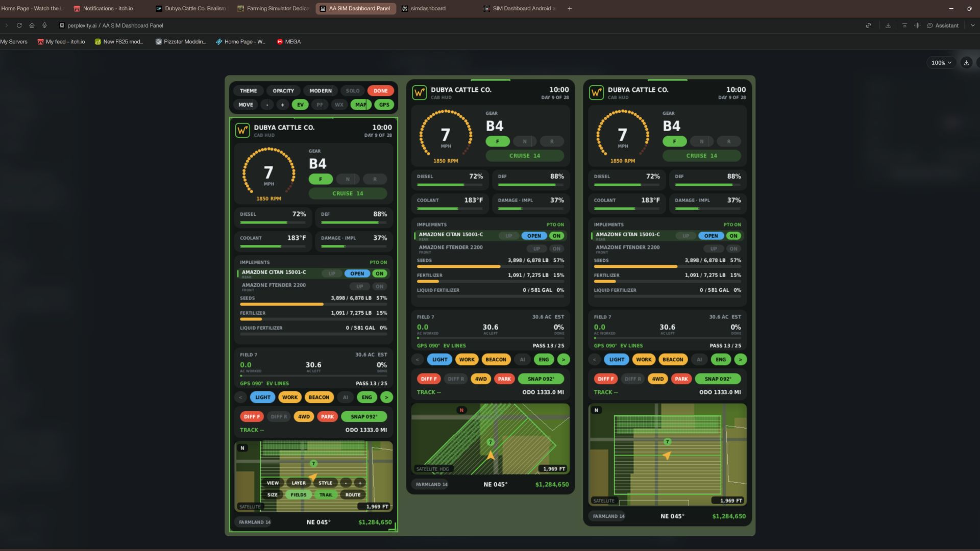The image size is (980, 551).
Task: Switch to the simdashboard tab
Action: 428,9
